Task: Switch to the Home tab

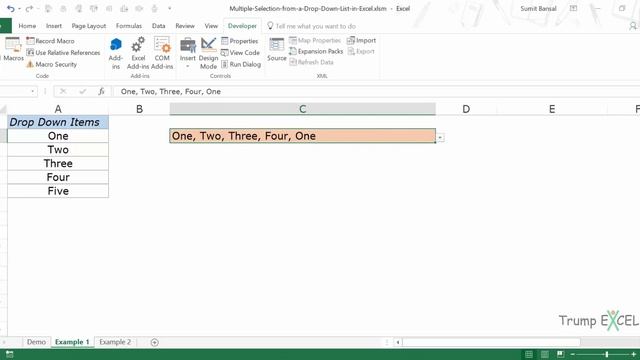Action: click(x=27, y=26)
